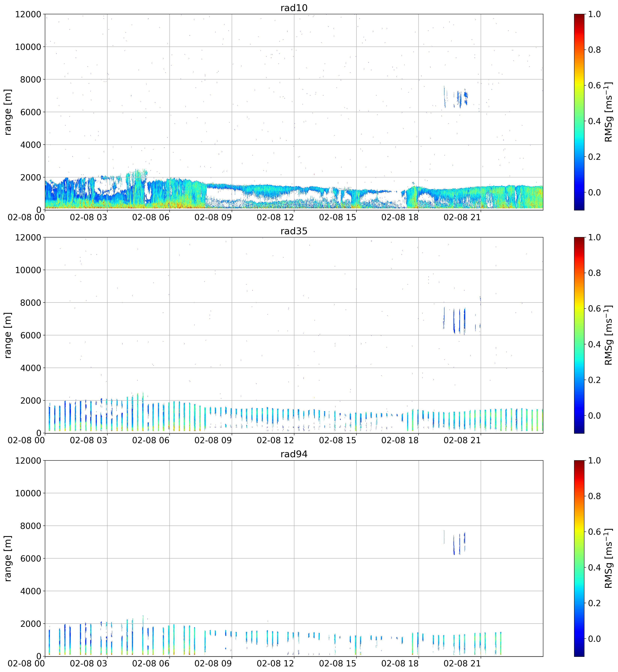Click the rad94 colorbar label 'RMSg [ms⁻¹]'

tap(609, 558)
